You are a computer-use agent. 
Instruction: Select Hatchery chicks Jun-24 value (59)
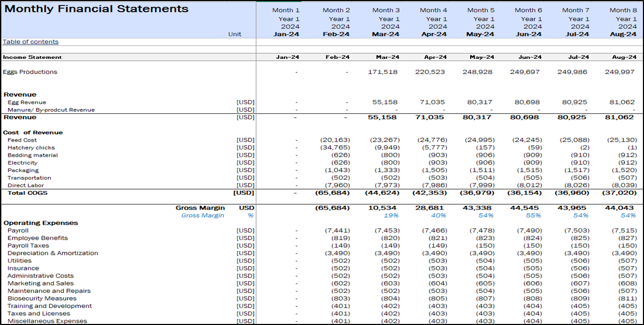(x=535, y=148)
